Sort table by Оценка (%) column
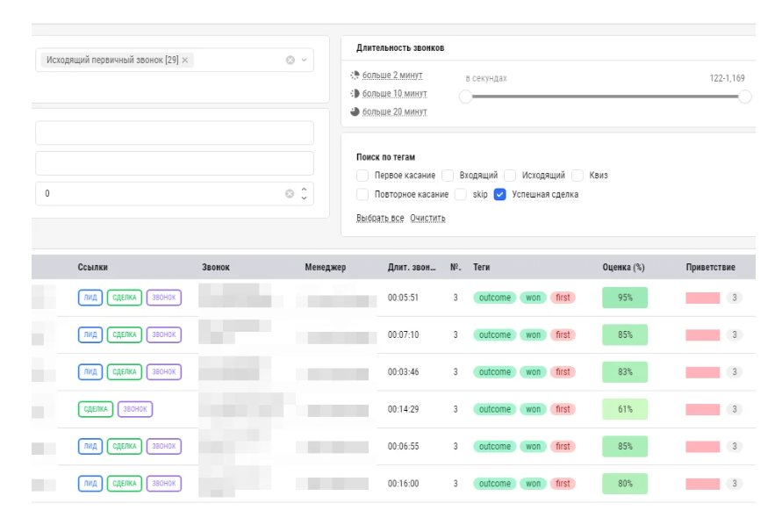The image size is (782, 532). [623, 267]
